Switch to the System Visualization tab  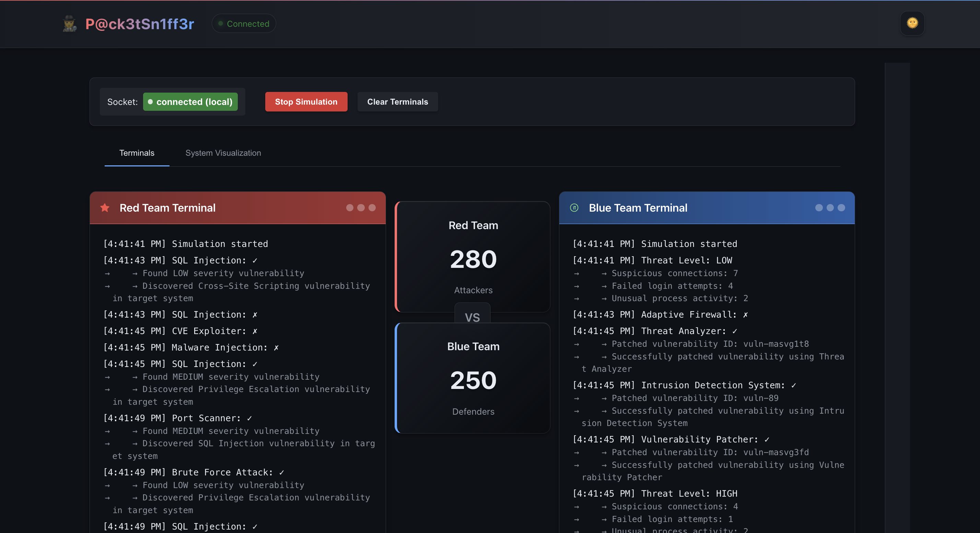pos(223,153)
